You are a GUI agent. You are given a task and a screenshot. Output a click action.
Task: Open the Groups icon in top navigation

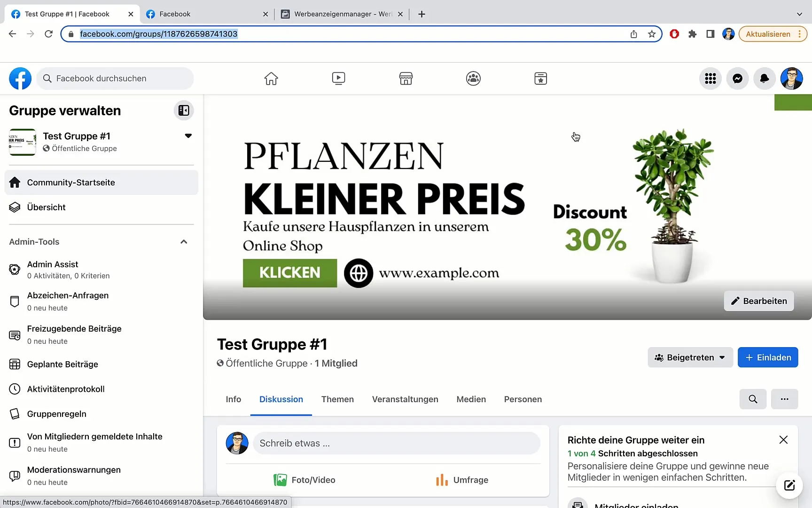473,79
